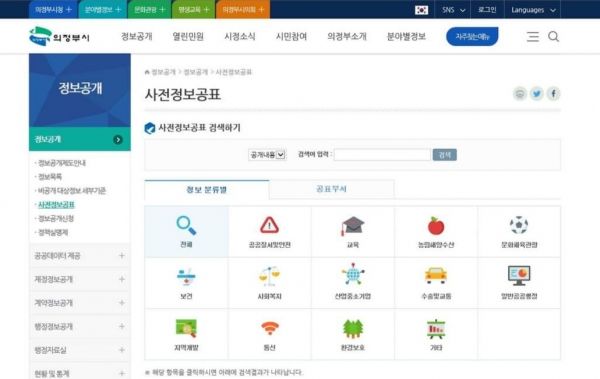Open the 분야별정보 + top teal tab
This screenshot has width=600, height=379.
tap(102, 10)
